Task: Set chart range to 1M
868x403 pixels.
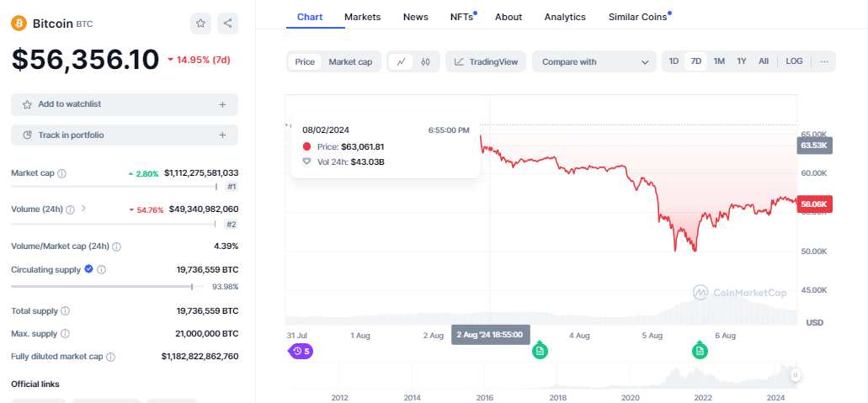Action: [719, 61]
